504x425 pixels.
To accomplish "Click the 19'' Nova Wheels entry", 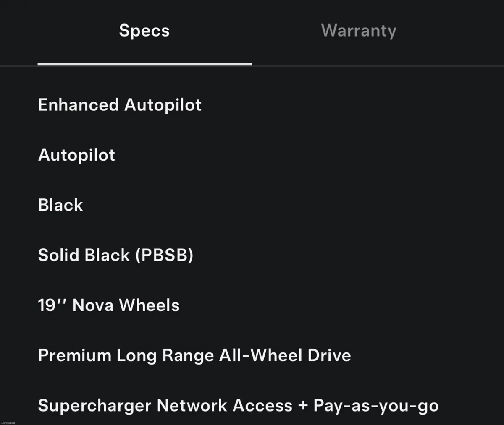I will (108, 305).
